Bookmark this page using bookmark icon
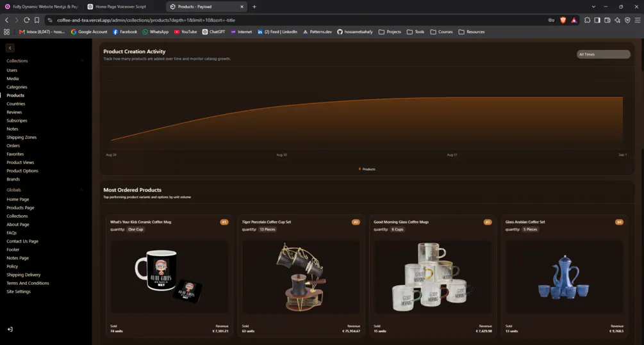 click(x=37, y=20)
